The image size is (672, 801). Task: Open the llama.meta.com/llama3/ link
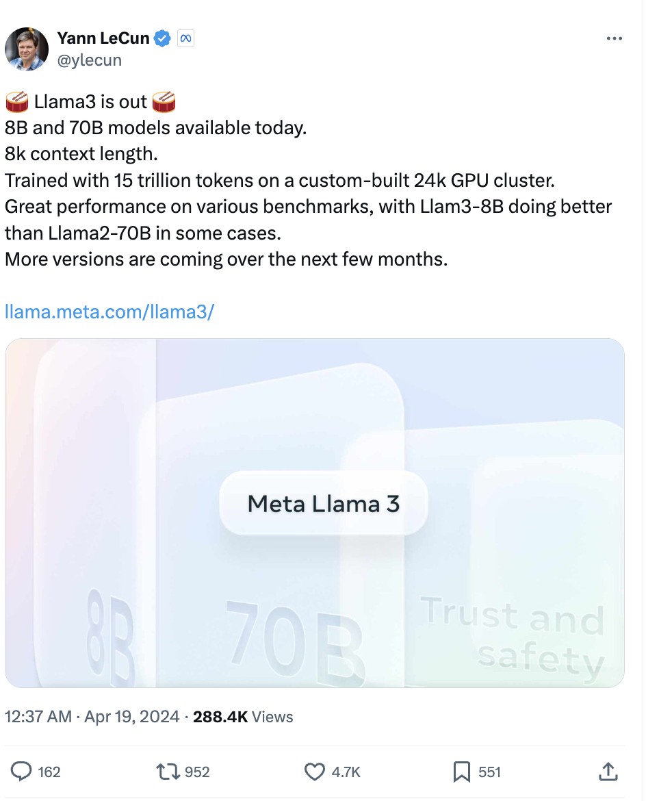pyautogui.click(x=109, y=311)
